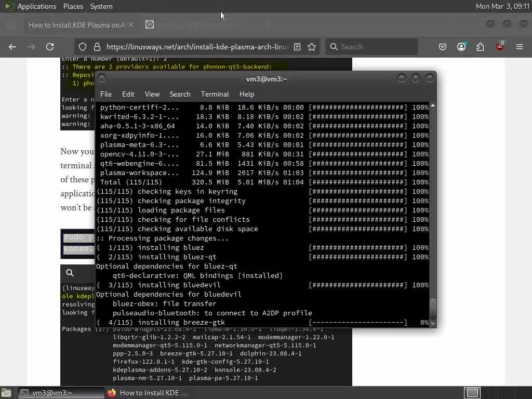
Task: Click 'firefox-122.0.1-1' in the webpage package list
Action: [143, 362]
